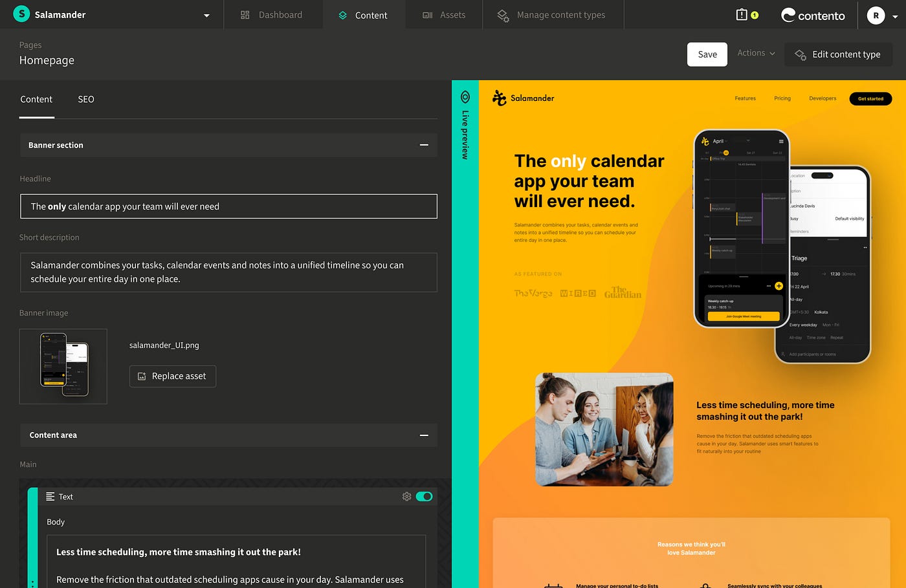906x588 pixels.
Task: Click 'Less time scheduling' preview heading
Action: click(766, 411)
